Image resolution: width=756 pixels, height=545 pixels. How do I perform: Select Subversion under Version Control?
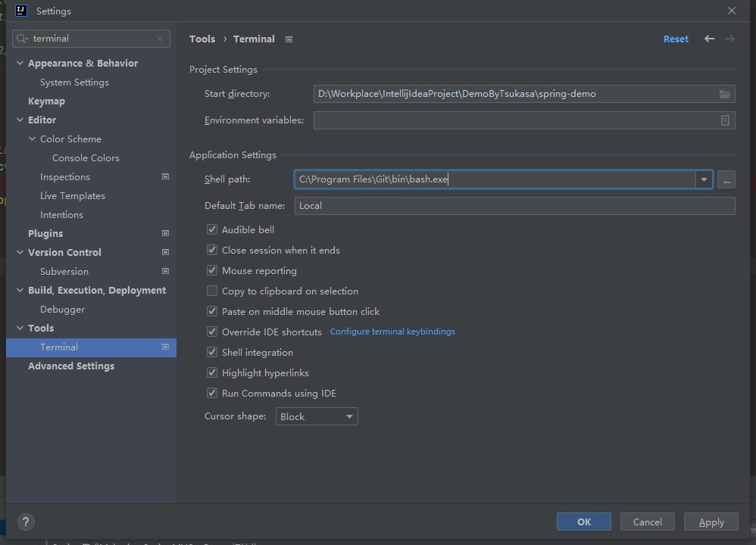(64, 271)
